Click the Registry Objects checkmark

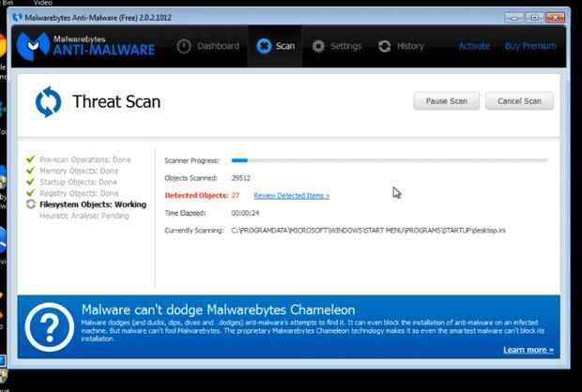click(x=30, y=193)
